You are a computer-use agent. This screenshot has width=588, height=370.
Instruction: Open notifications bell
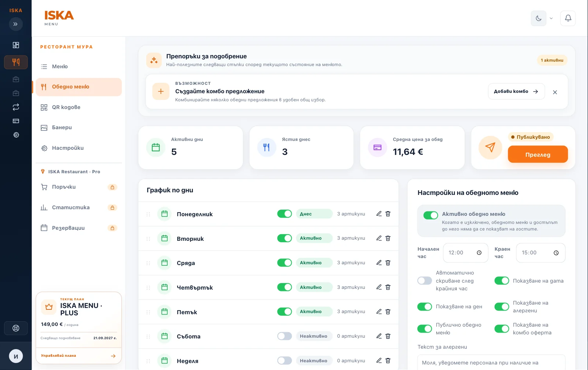tap(568, 18)
